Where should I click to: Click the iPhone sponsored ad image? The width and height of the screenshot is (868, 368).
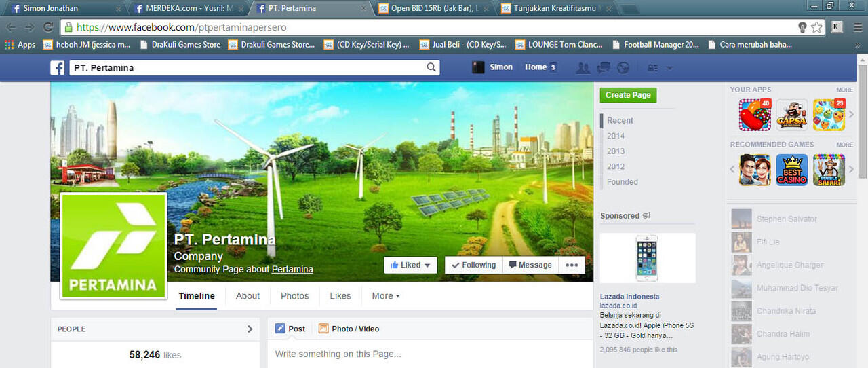tap(648, 258)
